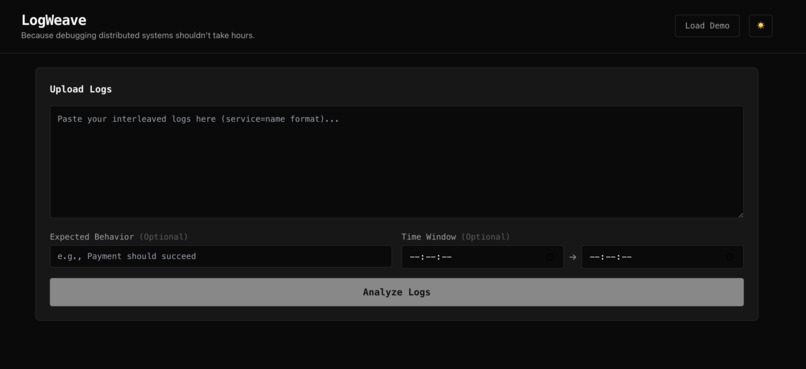806x369 pixels.
Task: Click the Analyze Logs button
Action: point(396,292)
